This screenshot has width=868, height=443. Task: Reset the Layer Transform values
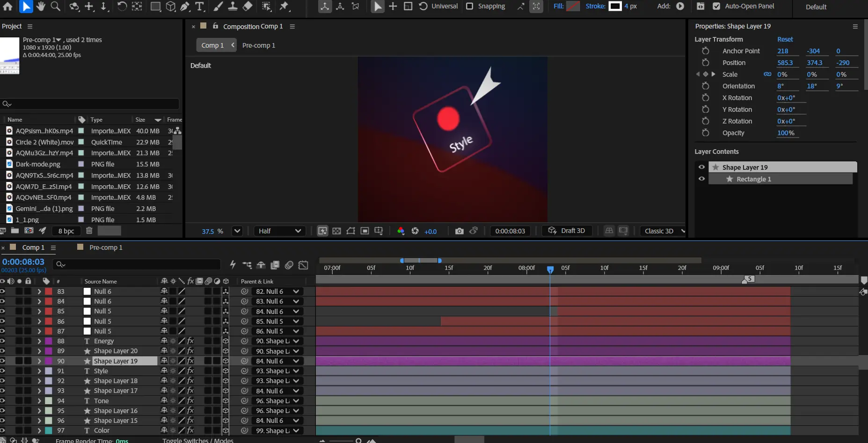(785, 39)
